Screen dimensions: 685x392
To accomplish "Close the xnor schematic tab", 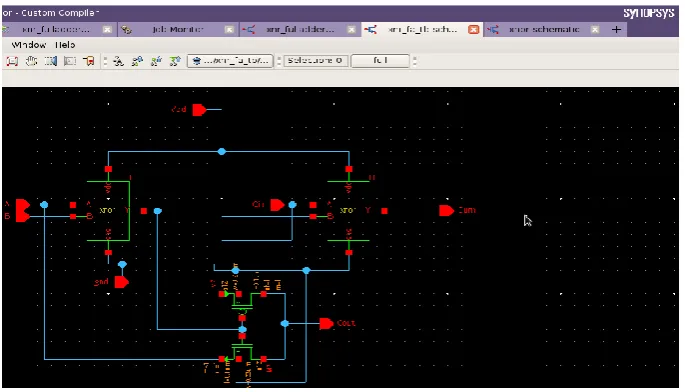I will point(595,30).
